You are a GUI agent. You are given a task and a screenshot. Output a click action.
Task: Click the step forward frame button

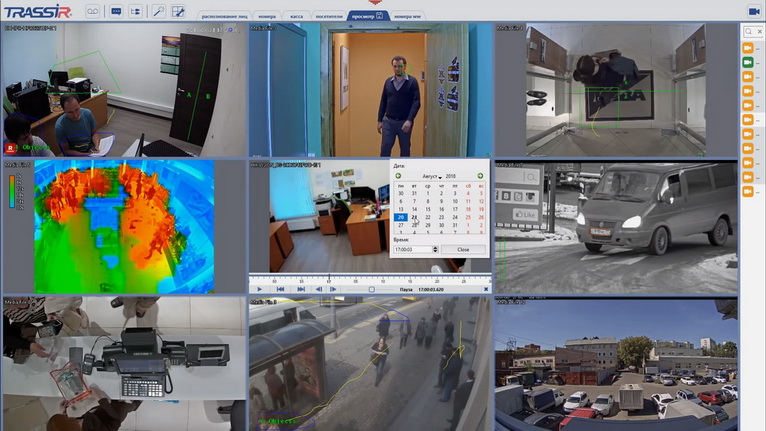pos(333,289)
